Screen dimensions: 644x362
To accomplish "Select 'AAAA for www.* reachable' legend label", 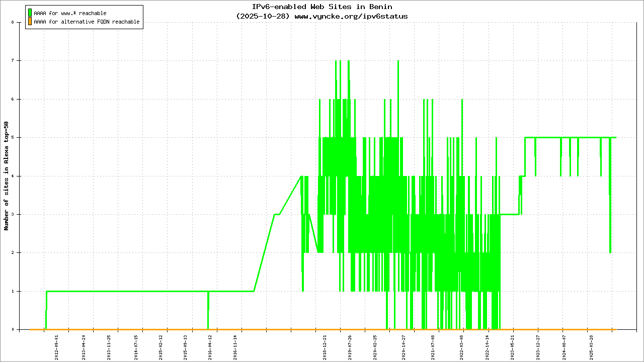I will pyautogui.click(x=70, y=13).
